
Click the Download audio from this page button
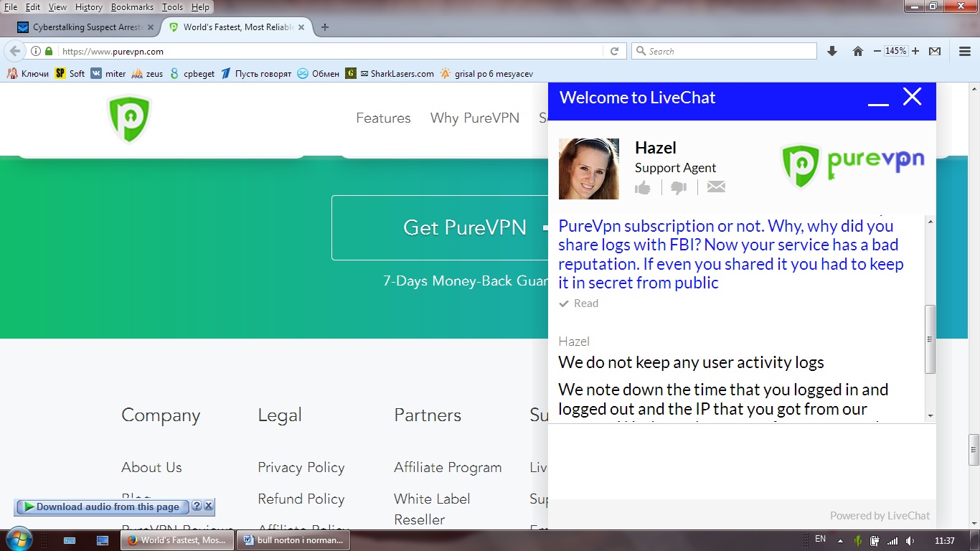[102, 507]
